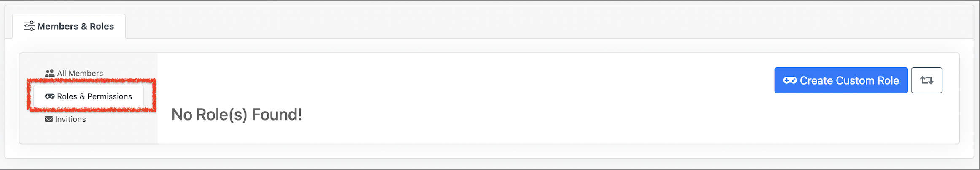Click the envelope icon beside Invitions
The image size is (980, 170).
[x=49, y=119]
